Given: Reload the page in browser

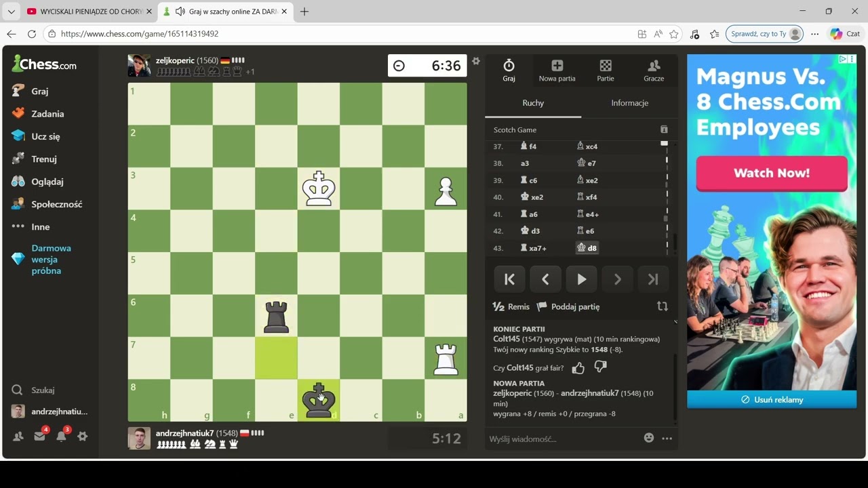Looking at the screenshot, I should point(32,34).
